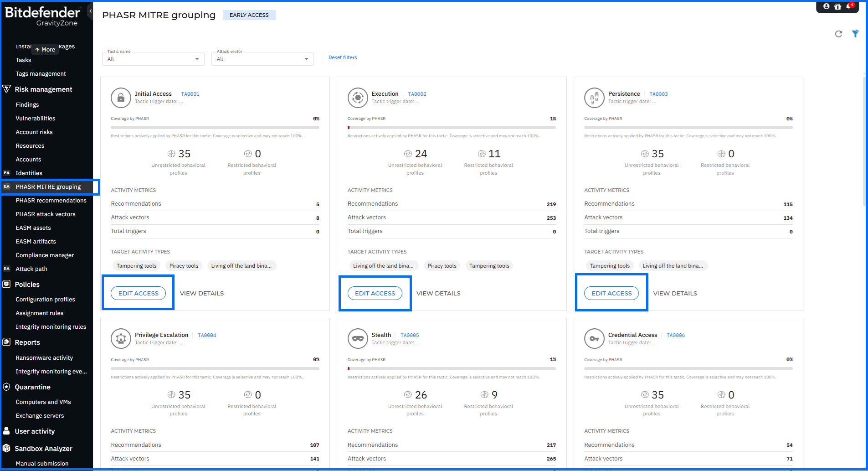Open the gift (what's new) icon
Image resolution: width=868 pixels, height=471 pixels.
point(837,6)
